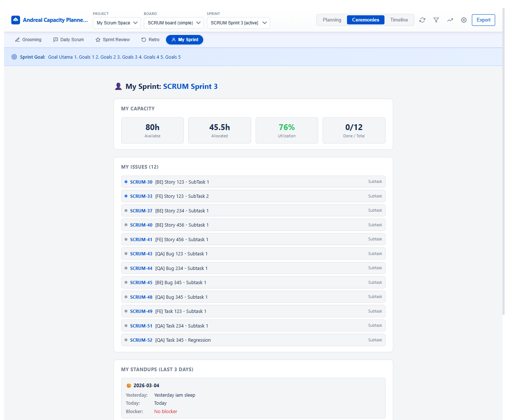The image size is (513, 420).
Task: Select the Ceremonies view toggle
Action: click(366, 20)
